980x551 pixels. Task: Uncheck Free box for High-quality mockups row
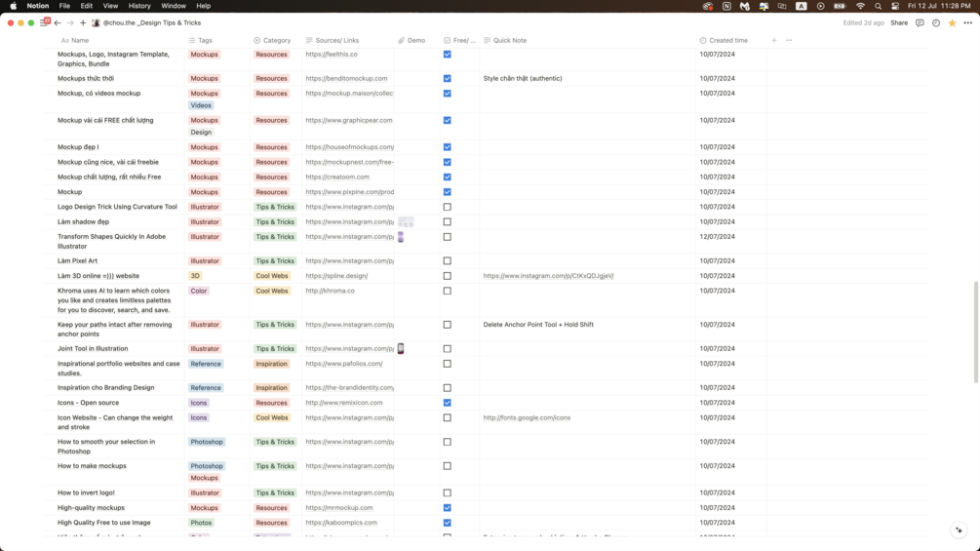[x=447, y=508]
